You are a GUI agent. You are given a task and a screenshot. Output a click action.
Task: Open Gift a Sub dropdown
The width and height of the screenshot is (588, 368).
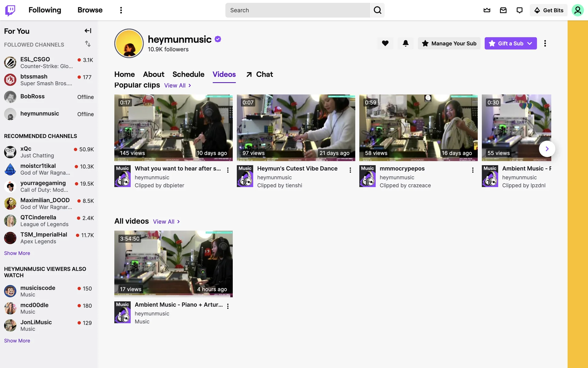pyautogui.click(x=511, y=43)
